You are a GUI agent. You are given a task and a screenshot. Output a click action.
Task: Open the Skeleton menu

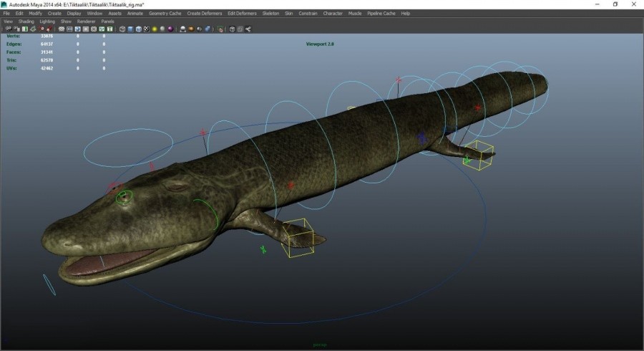[x=270, y=13]
